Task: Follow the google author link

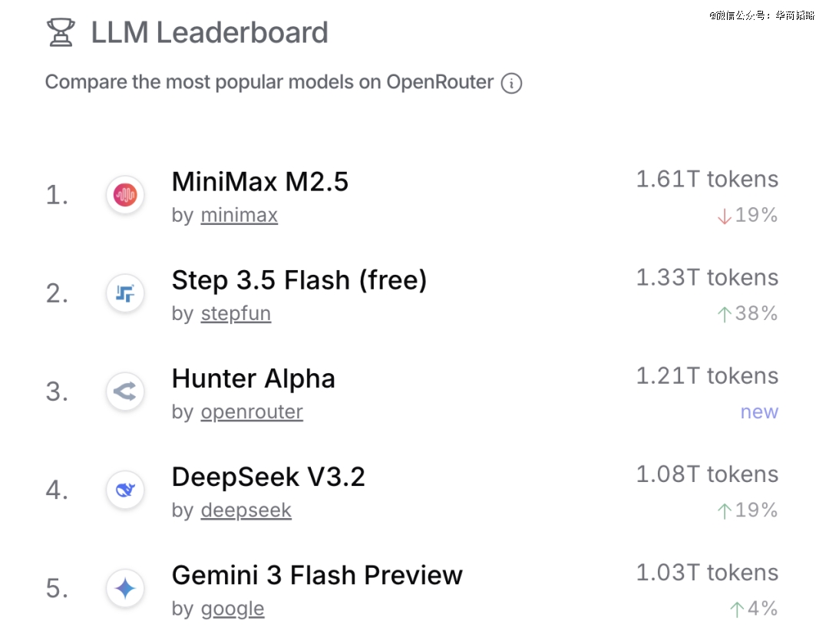Action: pyautogui.click(x=232, y=609)
